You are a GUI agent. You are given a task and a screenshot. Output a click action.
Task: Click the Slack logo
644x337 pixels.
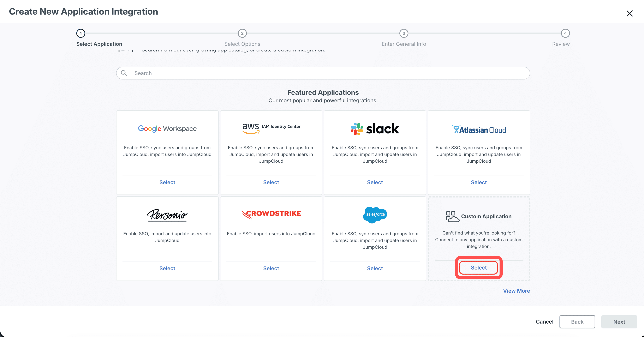[x=375, y=129]
